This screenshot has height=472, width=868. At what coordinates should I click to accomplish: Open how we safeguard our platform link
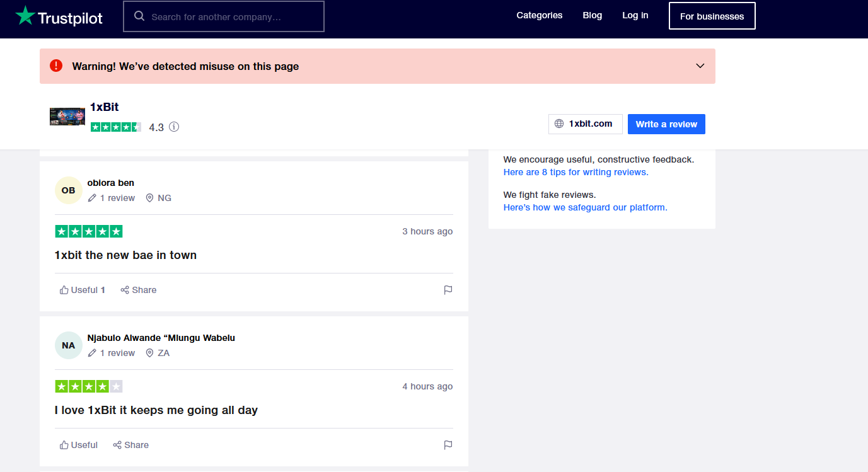pyautogui.click(x=585, y=207)
